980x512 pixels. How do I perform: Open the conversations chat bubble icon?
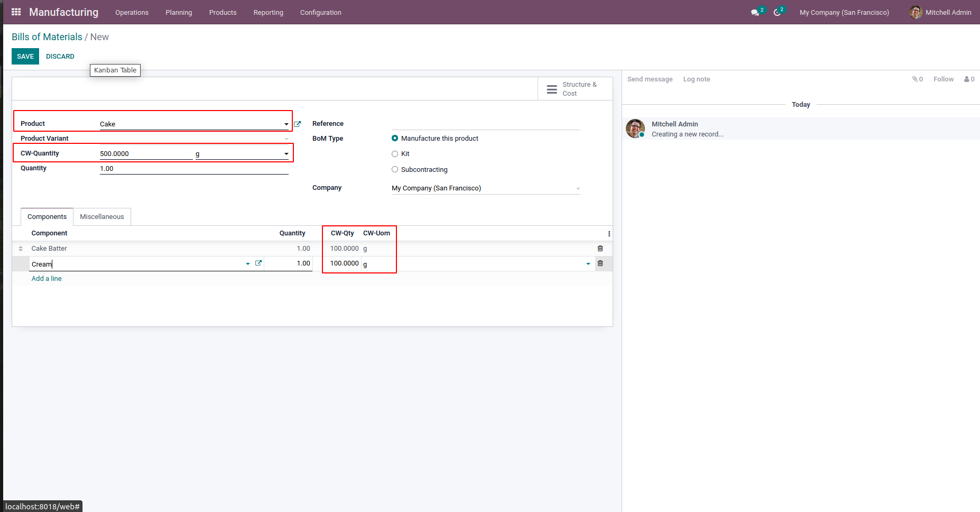755,12
